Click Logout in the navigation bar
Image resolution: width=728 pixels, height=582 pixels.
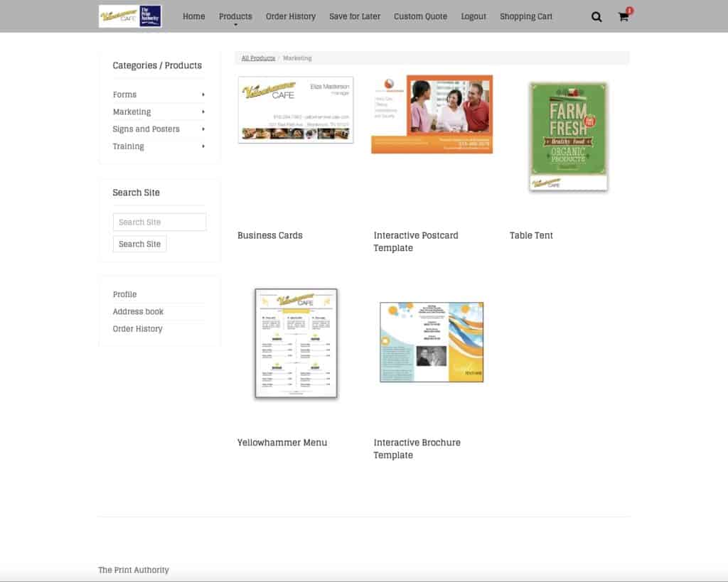pyautogui.click(x=473, y=16)
